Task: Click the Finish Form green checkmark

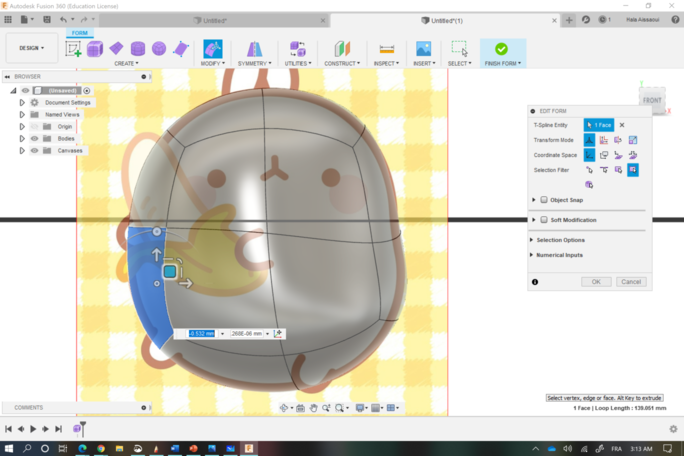Action: coord(501,48)
